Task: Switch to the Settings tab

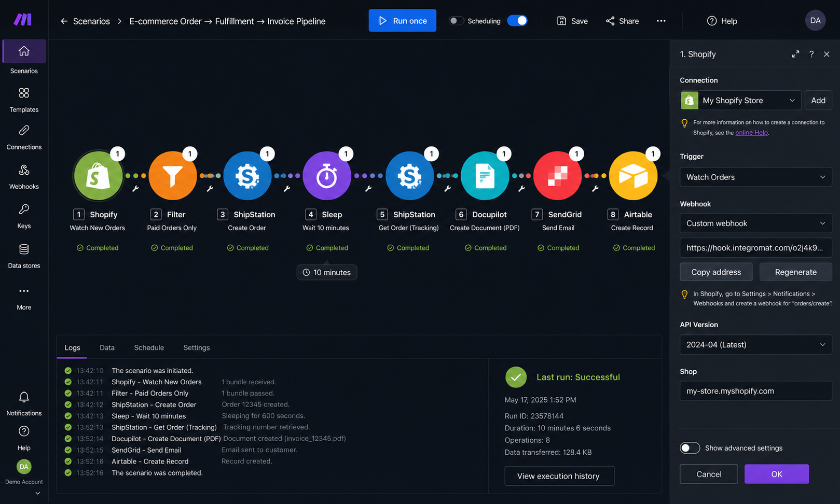Action: pos(197,348)
